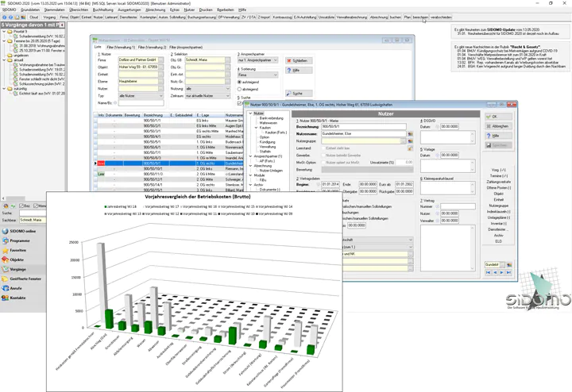Viewport: 572px width, 392px height.
Task: Click the Buchungserfassung toolbar button
Action: pos(202,17)
